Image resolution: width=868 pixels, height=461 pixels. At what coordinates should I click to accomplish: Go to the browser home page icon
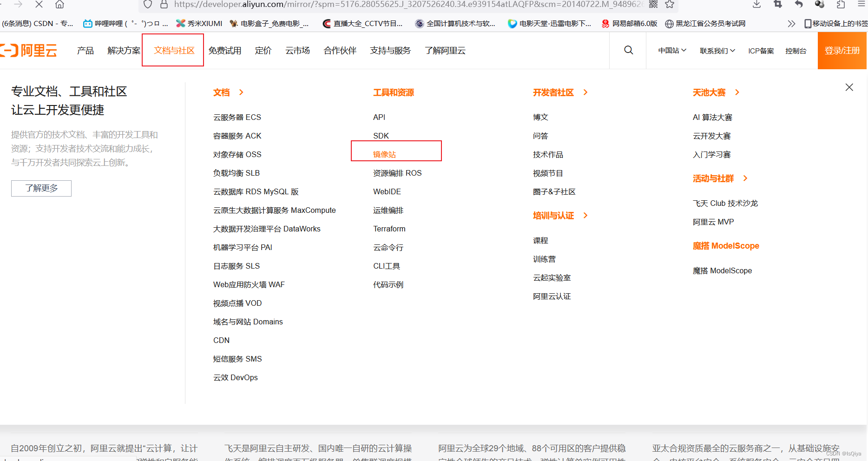click(x=59, y=5)
